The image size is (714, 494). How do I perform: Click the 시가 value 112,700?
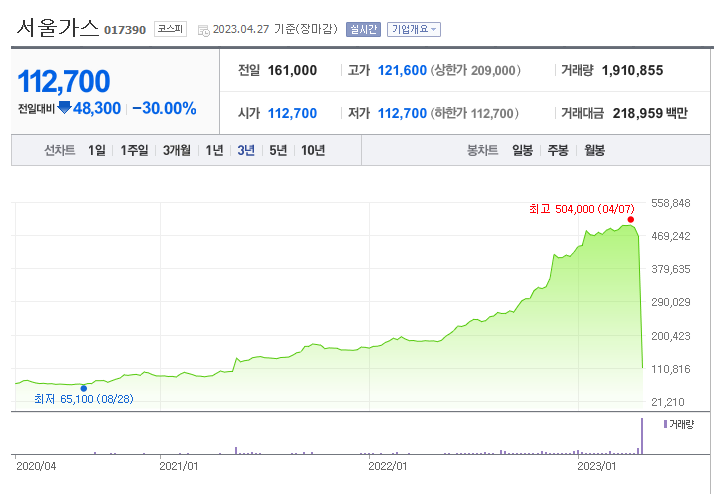(x=292, y=113)
